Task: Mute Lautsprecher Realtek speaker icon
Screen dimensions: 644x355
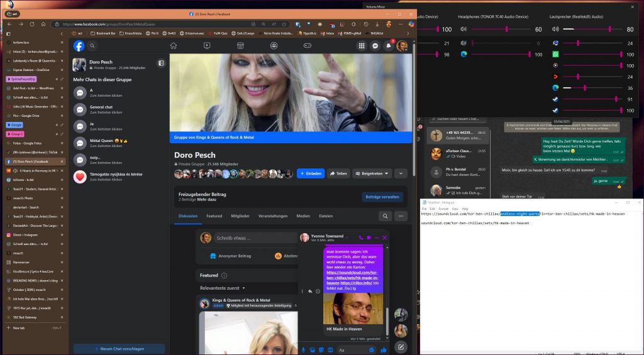Action: pos(555,29)
